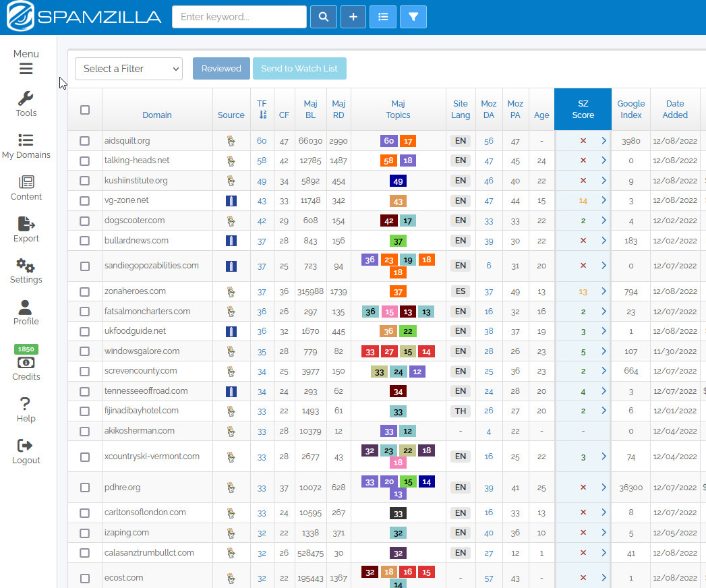Expand SZ Score chevron for windowsgalore.com
706x588 pixels.
pyautogui.click(x=604, y=351)
